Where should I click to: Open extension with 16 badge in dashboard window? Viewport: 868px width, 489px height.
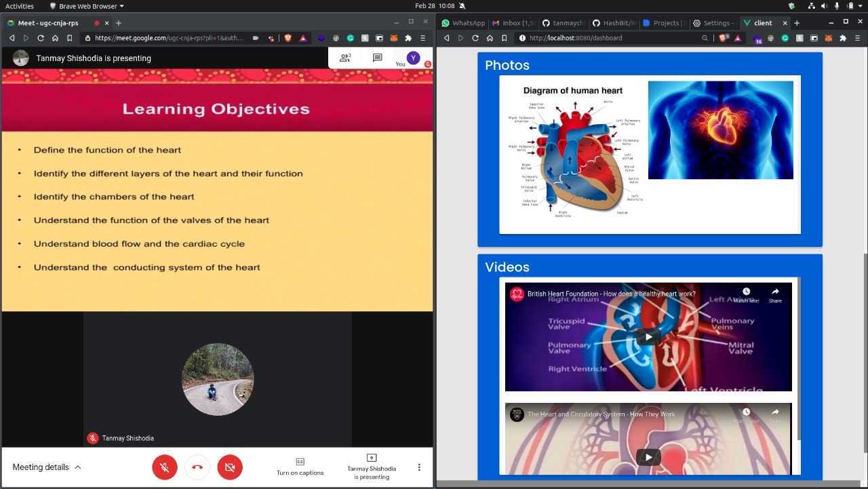click(757, 39)
